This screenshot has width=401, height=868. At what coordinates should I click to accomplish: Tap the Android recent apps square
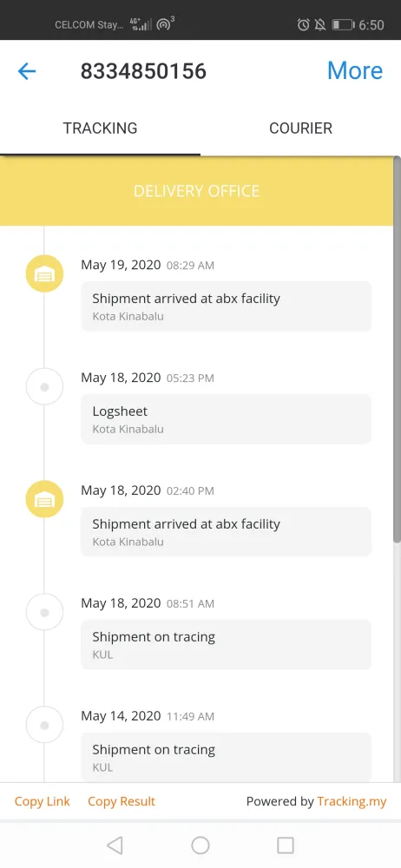tap(286, 845)
